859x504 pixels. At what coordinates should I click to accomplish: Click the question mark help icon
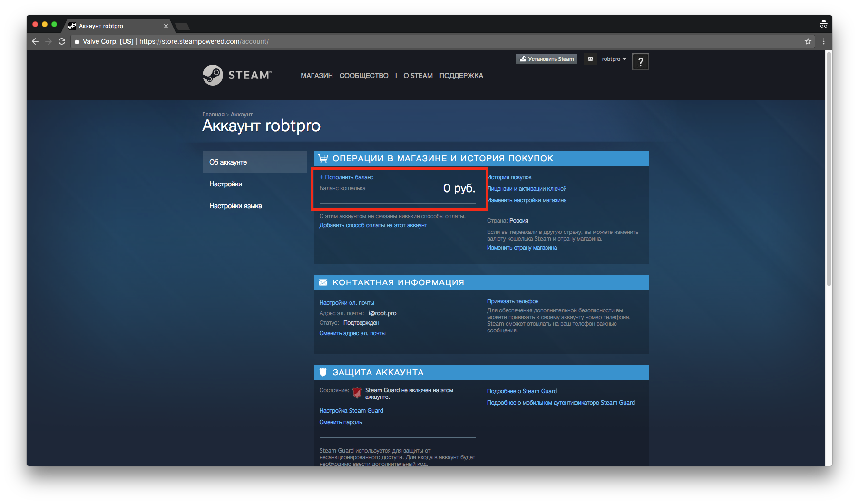pyautogui.click(x=640, y=62)
